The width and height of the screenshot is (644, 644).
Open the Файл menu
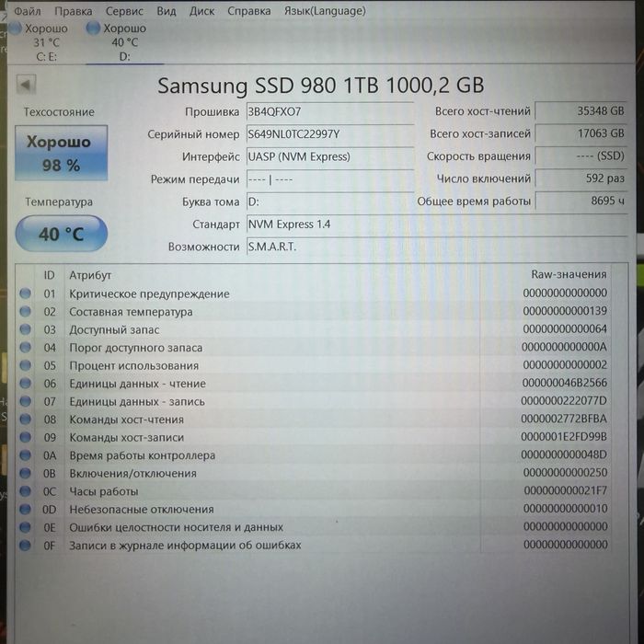point(27,11)
